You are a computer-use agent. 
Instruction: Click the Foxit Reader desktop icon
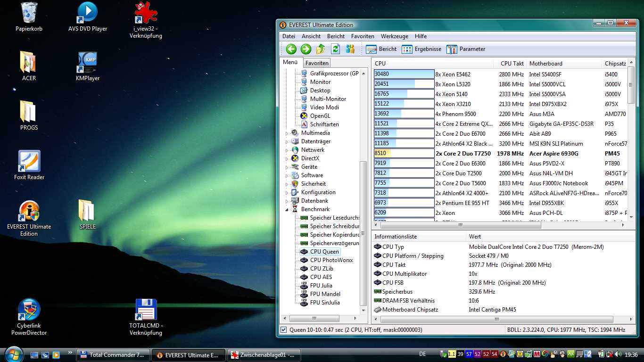[29, 165]
